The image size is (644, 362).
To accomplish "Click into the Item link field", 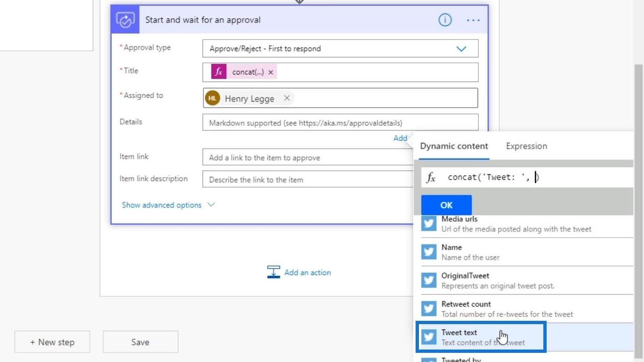I will 308,158.
